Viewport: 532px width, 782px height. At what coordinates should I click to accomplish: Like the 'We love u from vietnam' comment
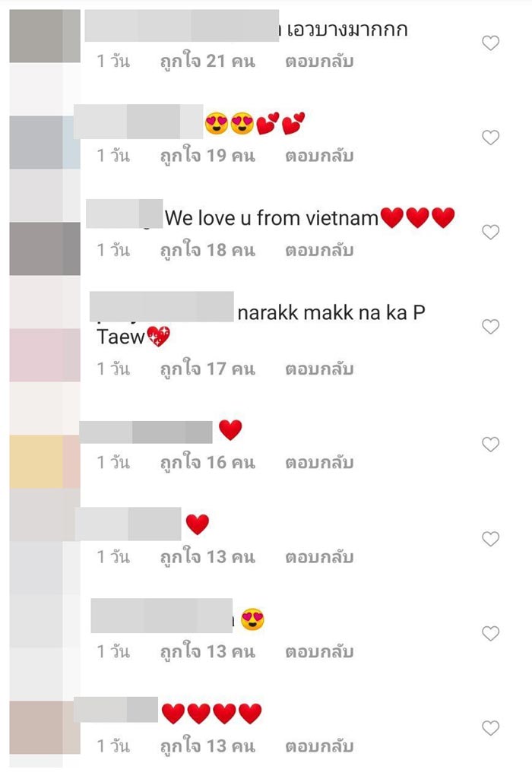coord(491,232)
